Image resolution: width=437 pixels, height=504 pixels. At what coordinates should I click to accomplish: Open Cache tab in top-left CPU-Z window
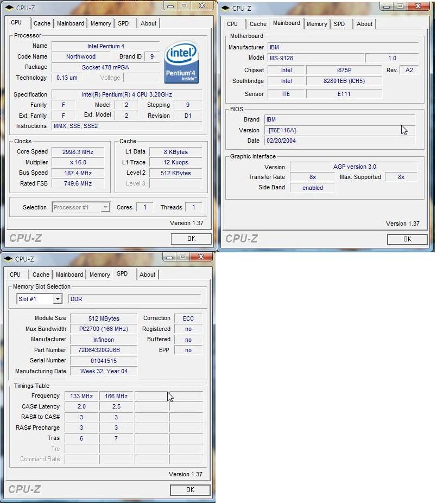coord(42,23)
